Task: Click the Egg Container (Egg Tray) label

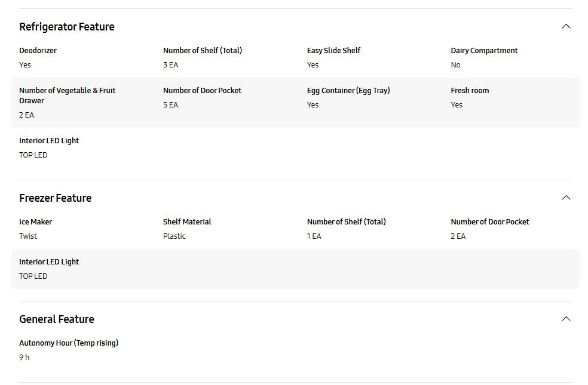Action: click(348, 91)
